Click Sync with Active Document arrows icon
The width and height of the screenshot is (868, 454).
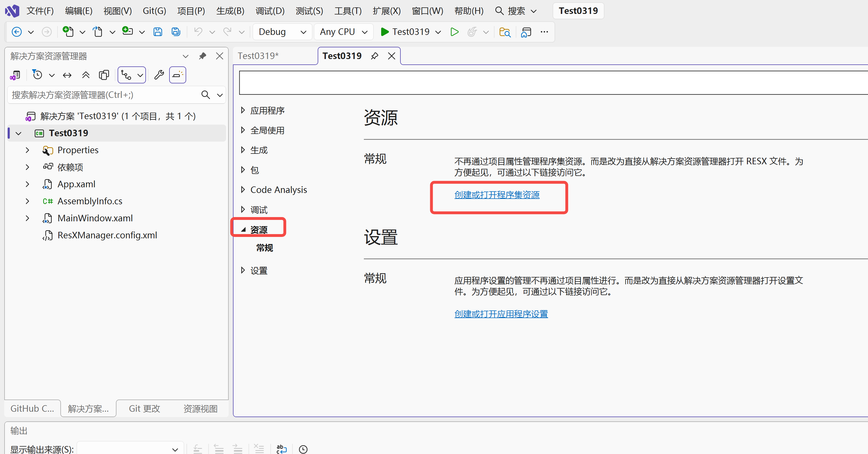pos(67,75)
